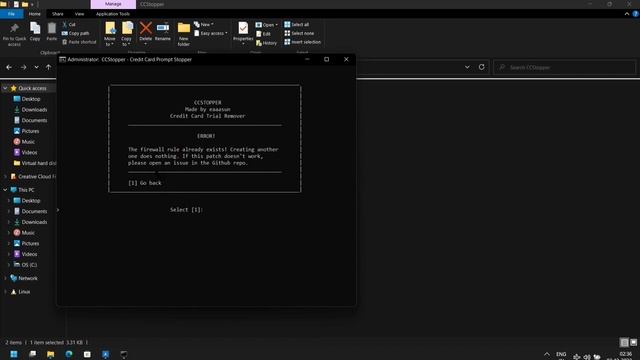This screenshot has height=360, width=640.
Task: Expand the Network tree node
Action: pyautogui.click(x=5, y=278)
